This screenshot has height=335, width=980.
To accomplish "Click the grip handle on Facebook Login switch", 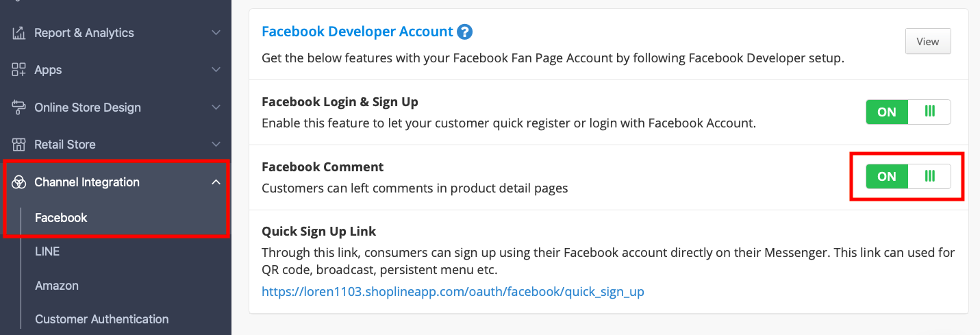I will pyautogui.click(x=929, y=112).
